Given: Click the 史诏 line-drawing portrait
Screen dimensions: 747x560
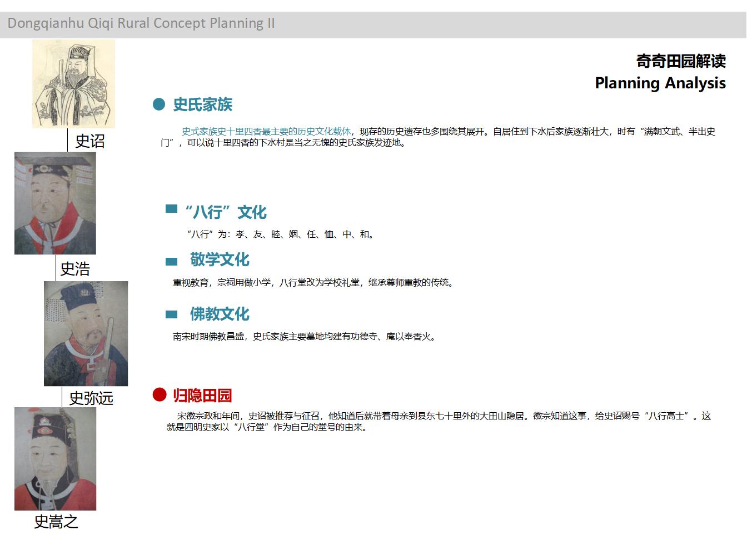Looking at the screenshot, I should [x=73, y=84].
